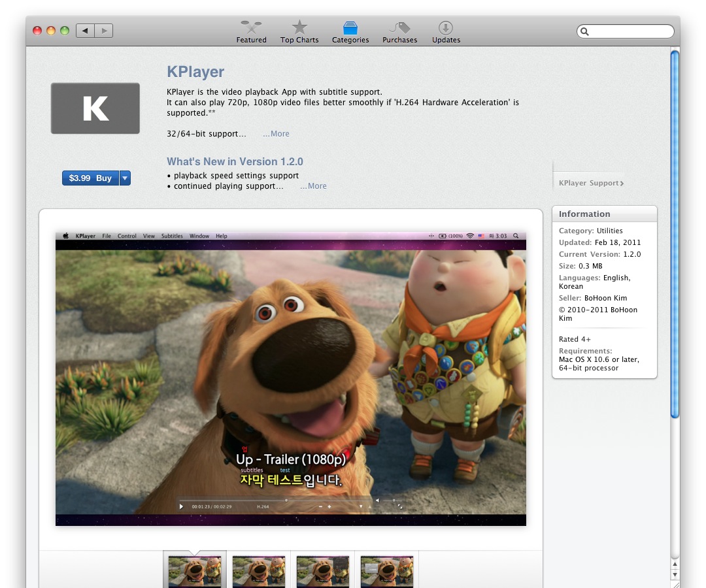This screenshot has height=588, width=706.
Task: Expand What's New notes with ...More
Action: click(x=313, y=186)
